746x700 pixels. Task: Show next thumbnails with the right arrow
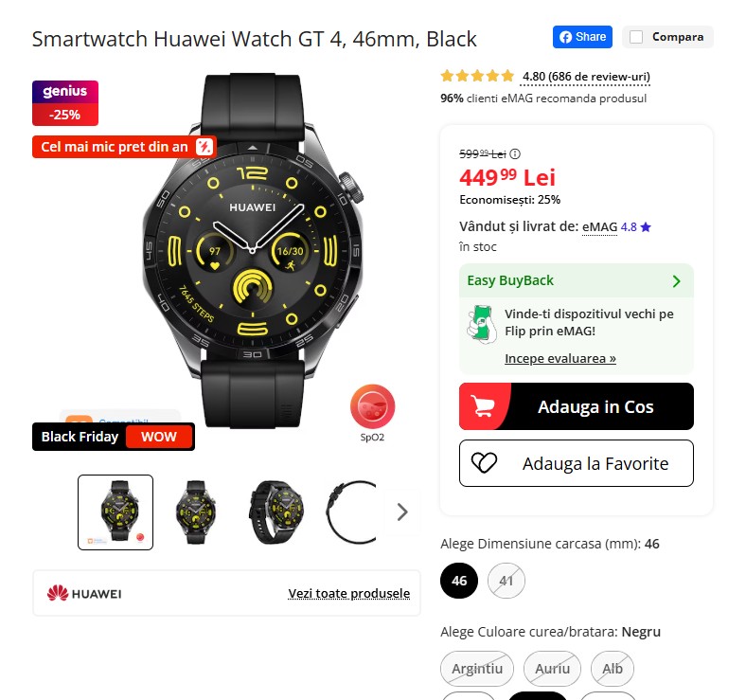tap(402, 512)
